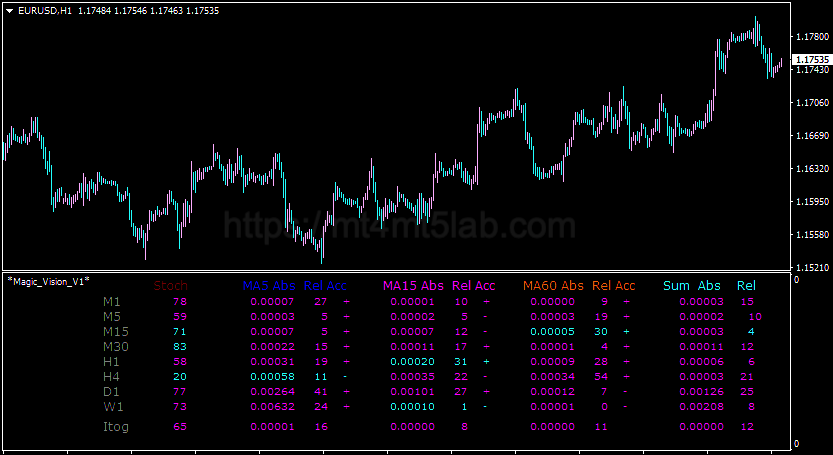Viewport: 833px width, 455px height.
Task: Click the OHLC quote values 1.17484 1.17546
Action: 113,11
